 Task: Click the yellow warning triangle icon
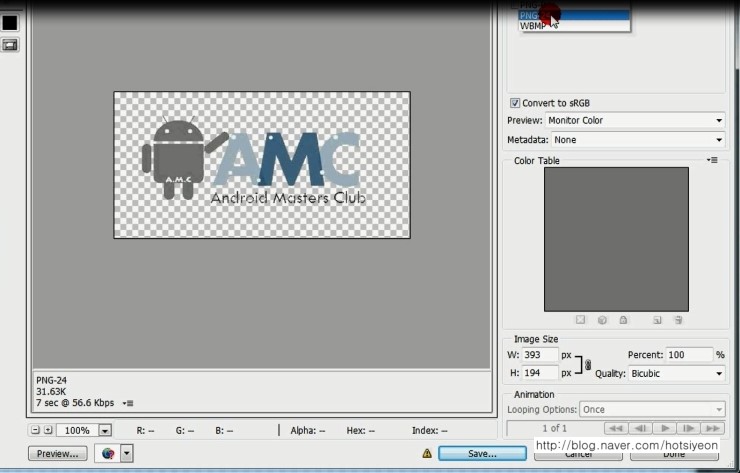(x=427, y=454)
